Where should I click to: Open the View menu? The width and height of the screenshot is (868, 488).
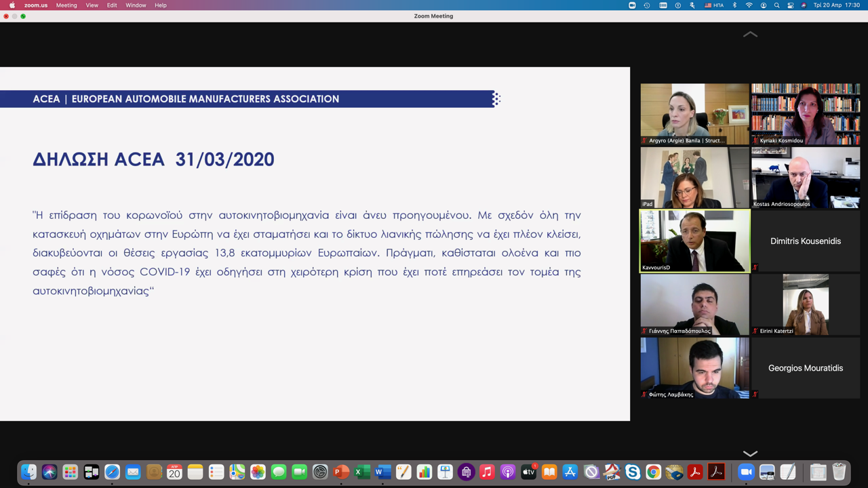point(92,5)
